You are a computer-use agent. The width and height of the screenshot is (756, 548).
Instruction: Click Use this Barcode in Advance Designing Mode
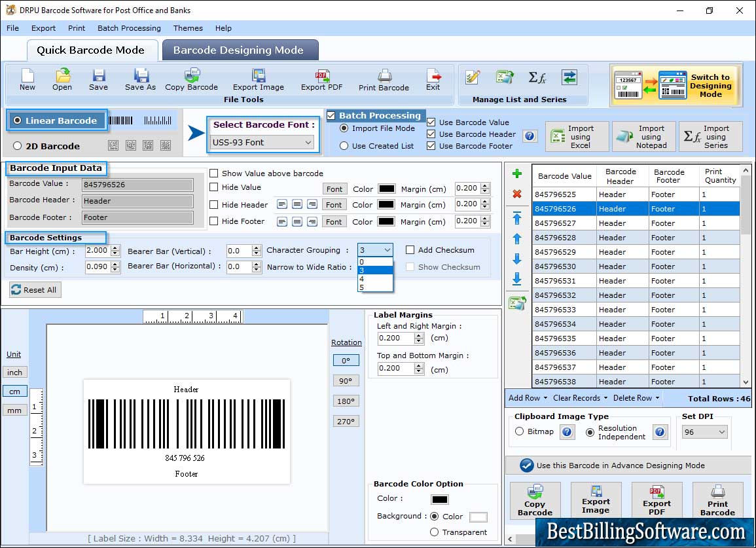pos(628,466)
